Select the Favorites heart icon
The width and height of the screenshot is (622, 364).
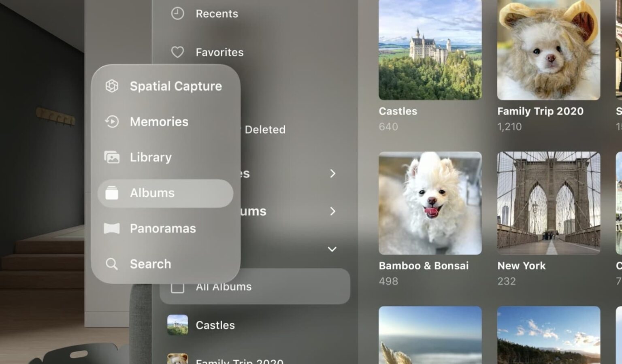tap(177, 52)
